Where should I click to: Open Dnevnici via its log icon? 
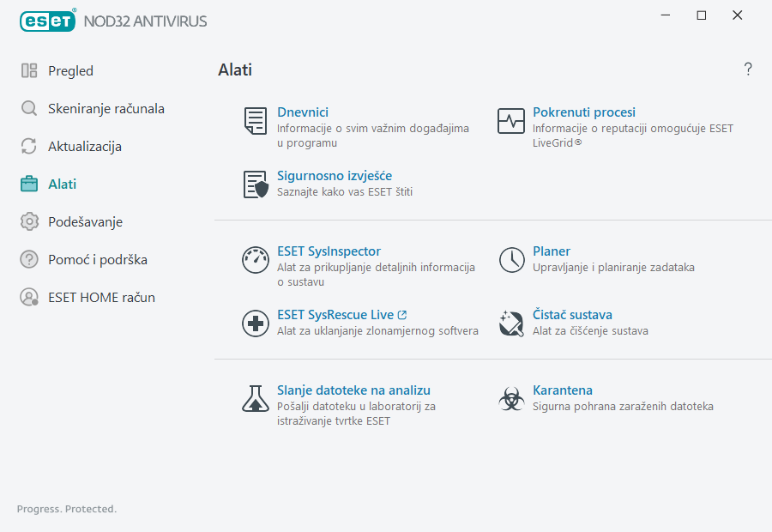255,121
